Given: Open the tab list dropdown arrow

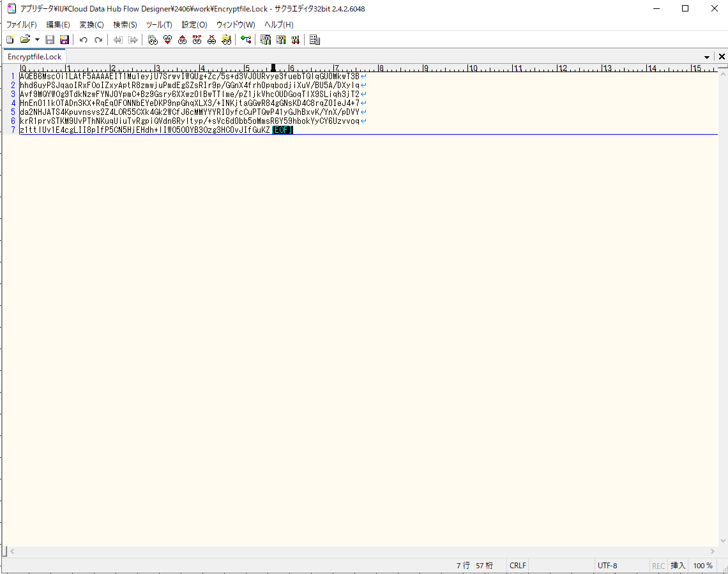Looking at the screenshot, I should [x=707, y=57].
